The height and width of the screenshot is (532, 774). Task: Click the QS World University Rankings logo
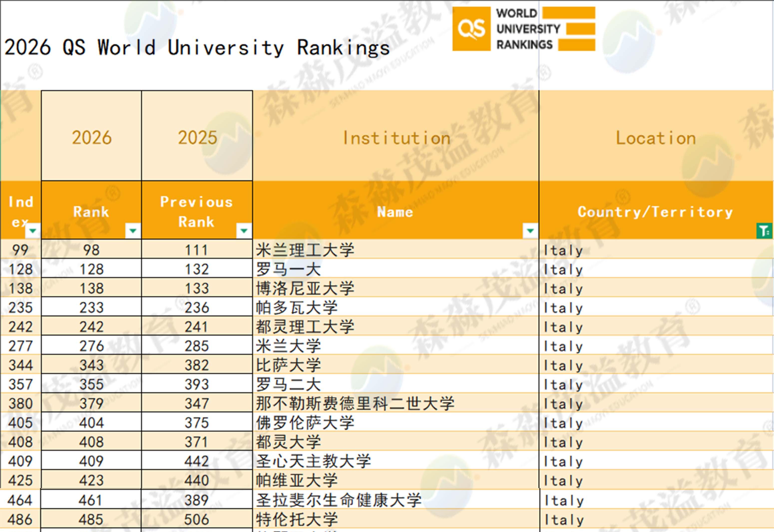coord(523,29)
